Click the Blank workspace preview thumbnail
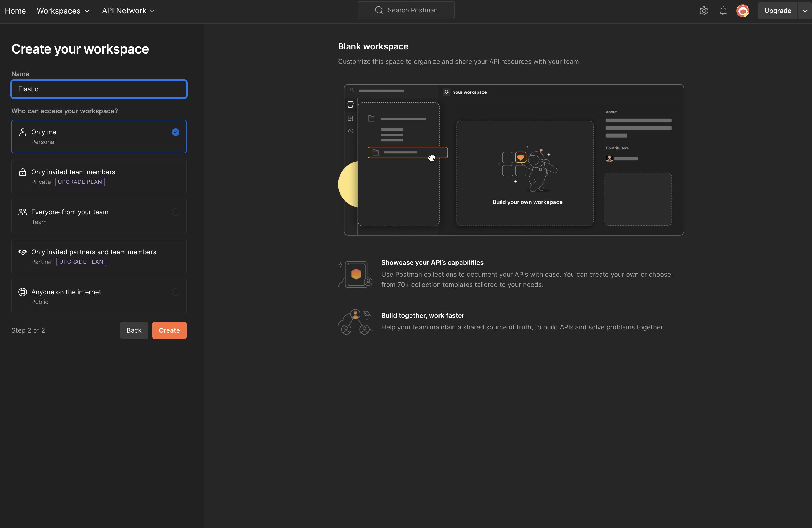Viewport: 812px width, 528px height. tap(514, 160)
